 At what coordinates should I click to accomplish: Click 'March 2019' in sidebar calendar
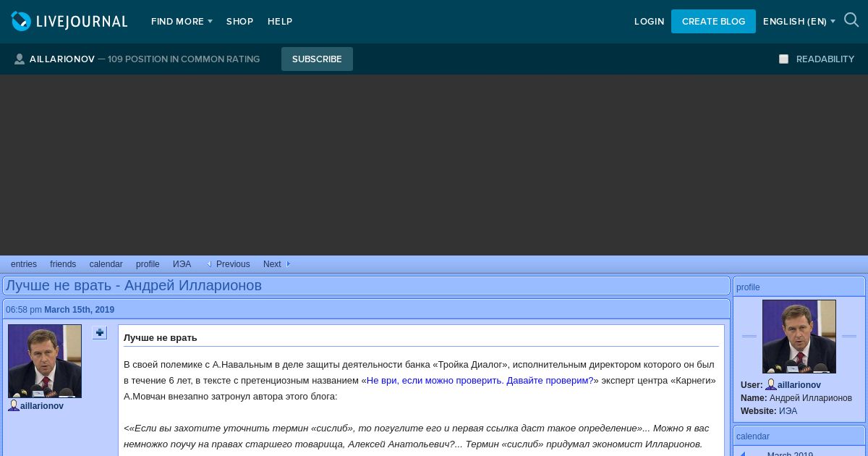[790, 454]
